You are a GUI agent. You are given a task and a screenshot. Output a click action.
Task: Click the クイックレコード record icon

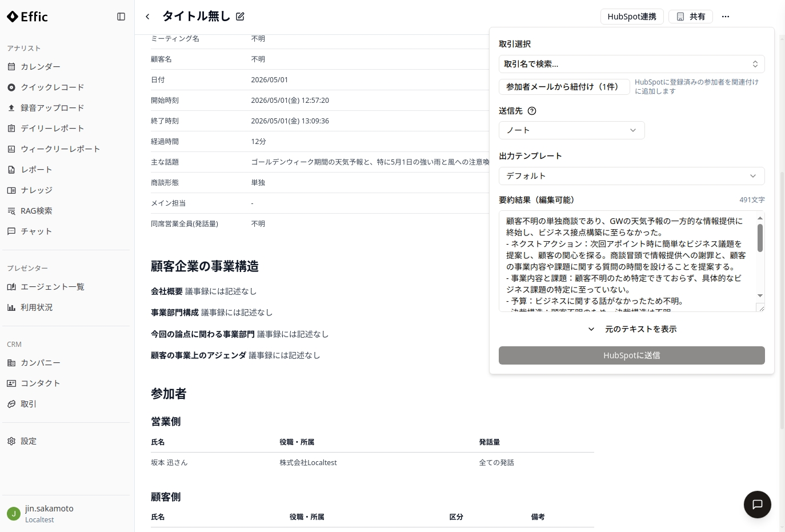pos(11,87)
